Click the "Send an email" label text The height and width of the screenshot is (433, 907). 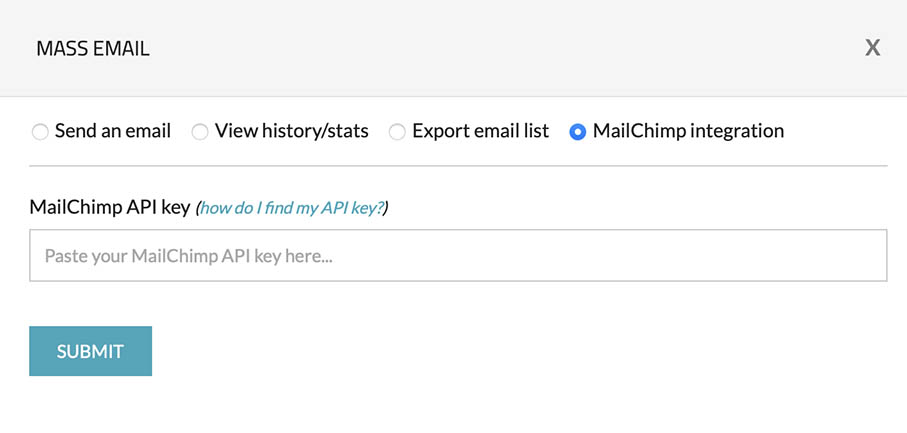point(113,131)
